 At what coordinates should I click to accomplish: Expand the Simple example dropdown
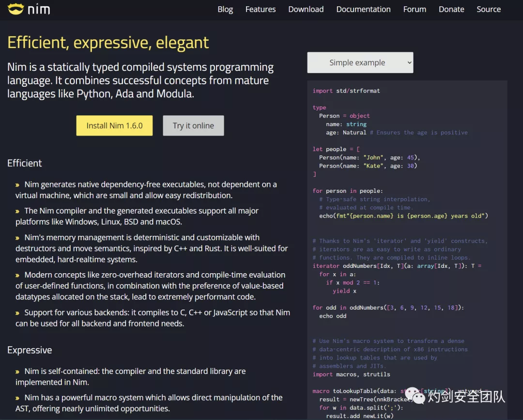point(360,62)
